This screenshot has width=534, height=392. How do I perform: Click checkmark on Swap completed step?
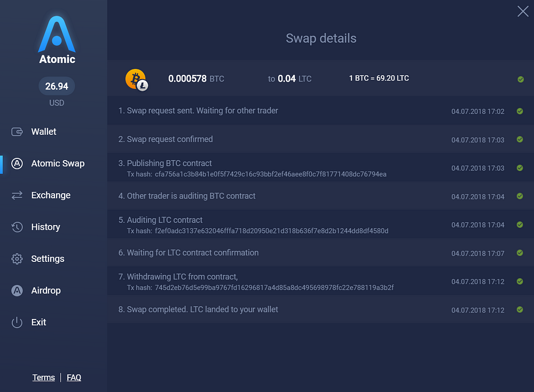pos(520,310)
